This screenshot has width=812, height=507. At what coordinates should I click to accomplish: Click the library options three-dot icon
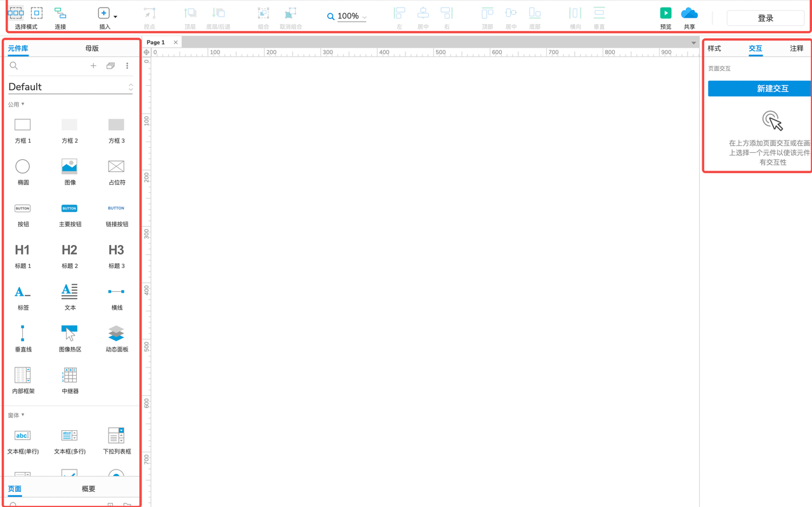(127, 66)
